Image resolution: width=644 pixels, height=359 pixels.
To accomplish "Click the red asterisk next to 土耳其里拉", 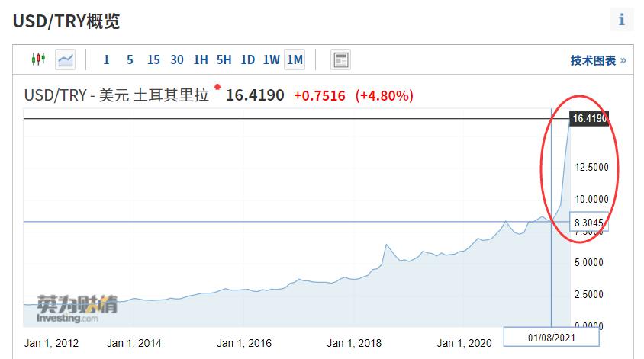I will [217, 88].
